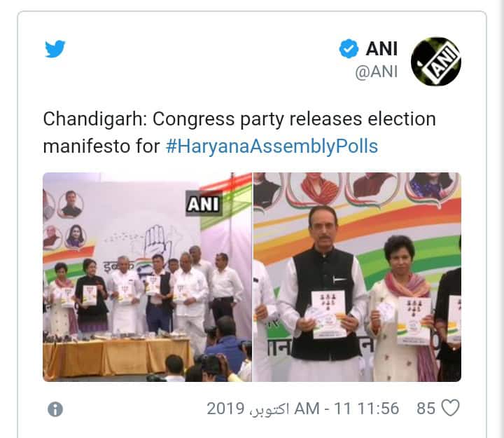This screenshot has width=504, height=438.
Task: View the right photo of man holding manifesto
Action: (357, 277)
